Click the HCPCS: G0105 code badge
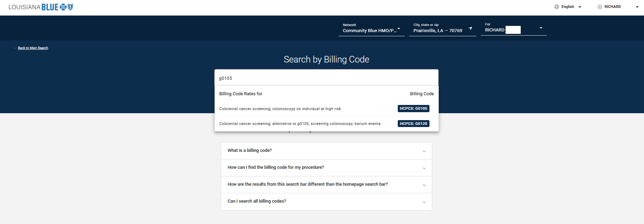Viewport: 644px width, 224px height. coord(413,109)
